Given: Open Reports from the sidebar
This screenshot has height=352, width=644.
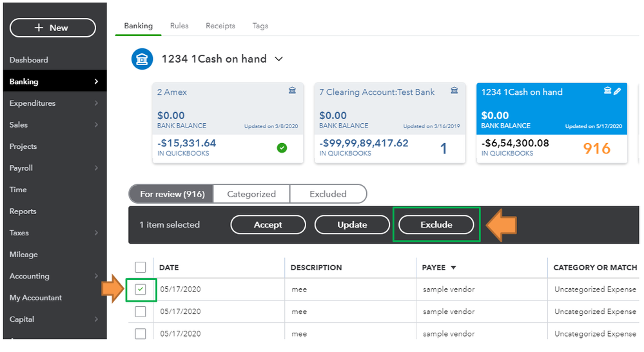Looking at the screenshot, I should click(23, 211).
